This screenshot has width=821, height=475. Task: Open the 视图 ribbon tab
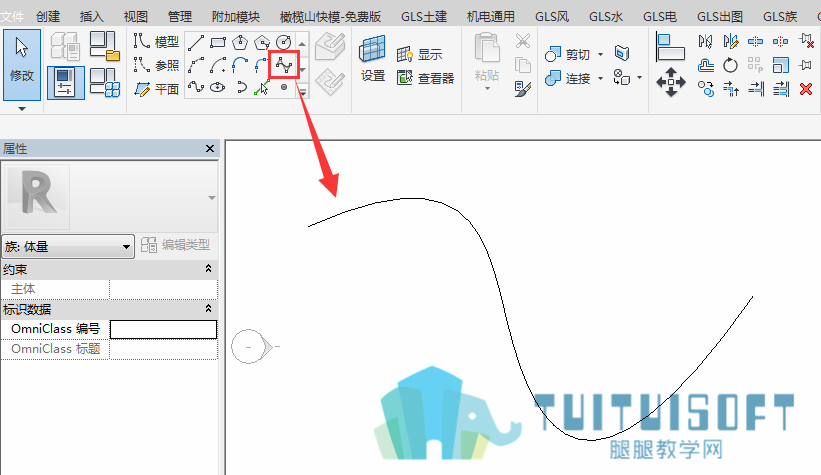[136, 17]
